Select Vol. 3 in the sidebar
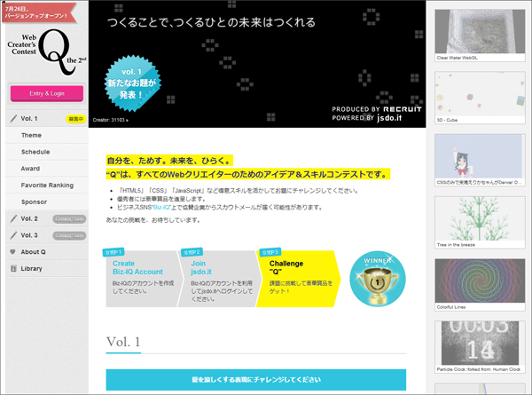Image resolution: width=532 pixels, height=395 pixels. [x=47, y=235]
